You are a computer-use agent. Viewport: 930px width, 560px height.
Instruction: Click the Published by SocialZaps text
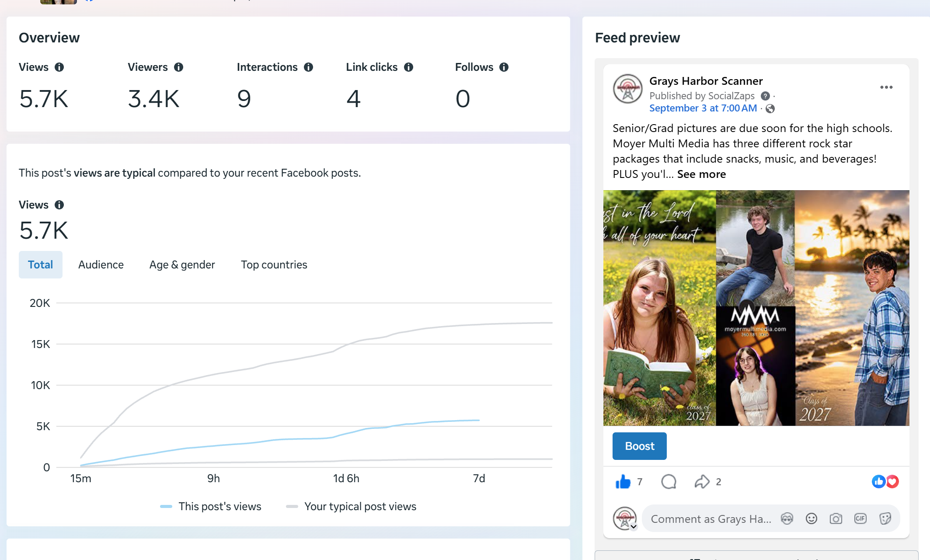702,96
